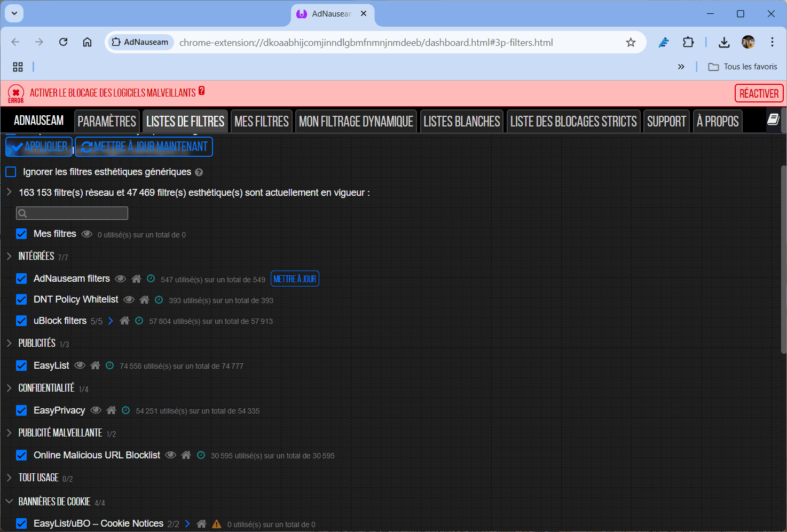Image resolution: width=787 pixels, height=532 pixels.
Task: Uncheck EasyList checkbox
Action: [x=21, y=366]
